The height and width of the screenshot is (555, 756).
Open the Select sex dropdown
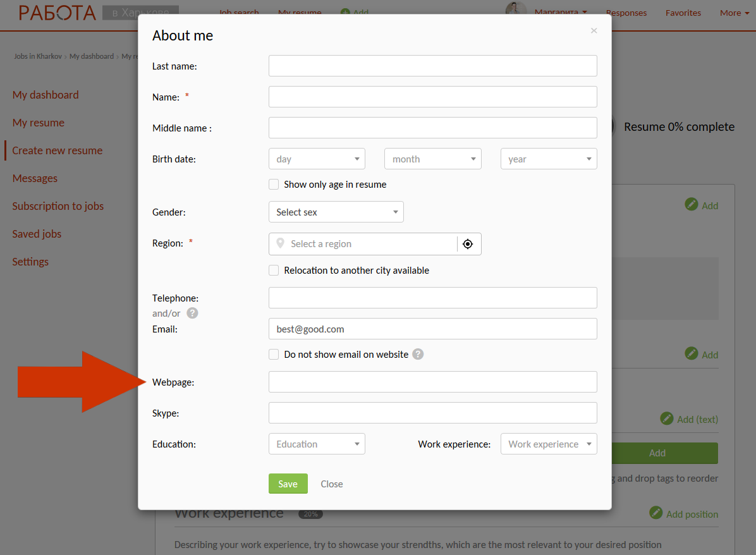[336, 212]
